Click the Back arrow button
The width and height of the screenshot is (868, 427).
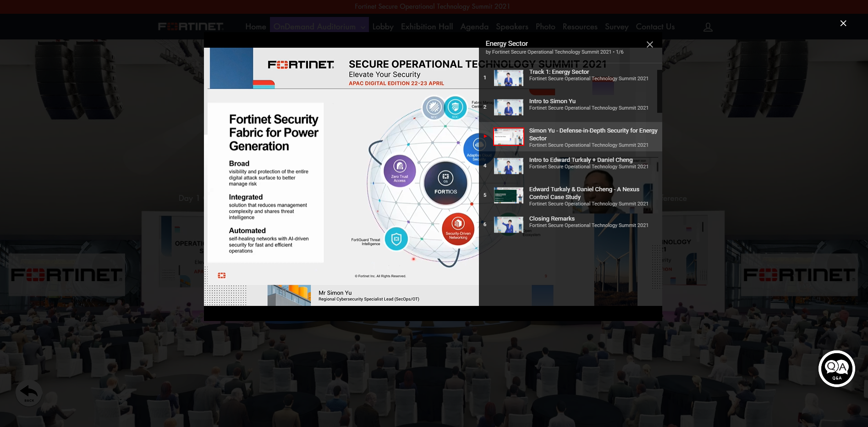pos(29,393)
